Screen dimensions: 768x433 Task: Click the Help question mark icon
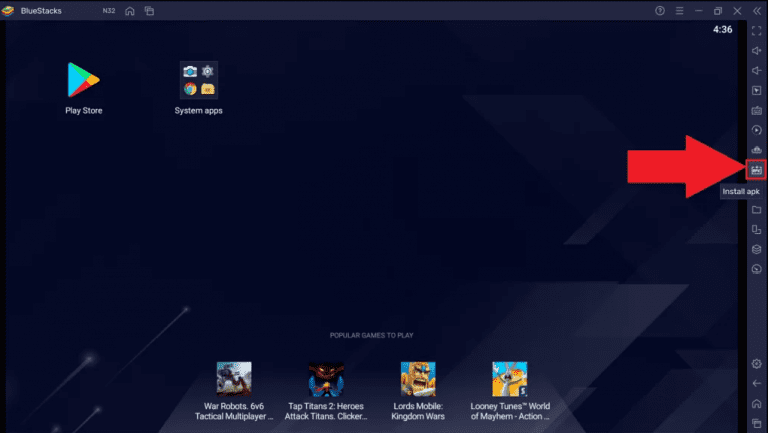[x=659, y=11]
